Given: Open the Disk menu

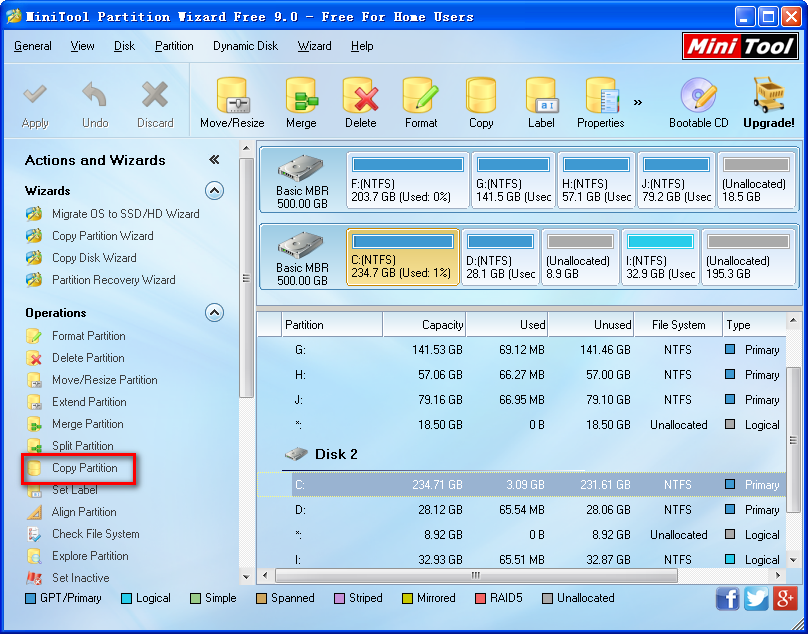Looking at the screenshot, I should point(124,46).
